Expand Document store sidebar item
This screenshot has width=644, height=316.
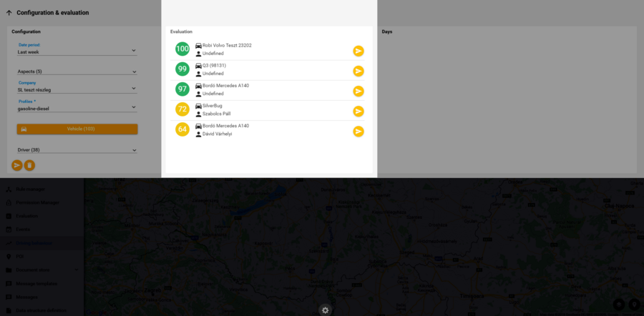pyautogui.click(x=42, y=270)
